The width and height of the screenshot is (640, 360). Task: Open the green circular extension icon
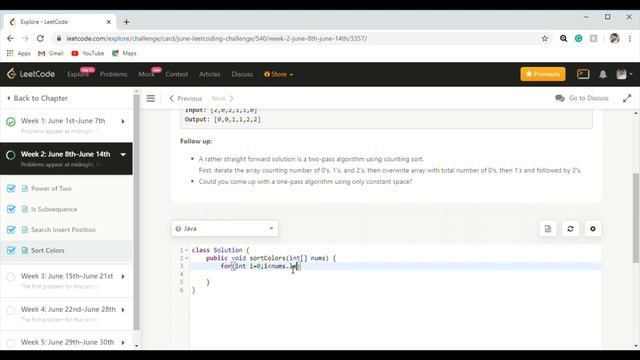pyautogui.click(x=578, y=38)
